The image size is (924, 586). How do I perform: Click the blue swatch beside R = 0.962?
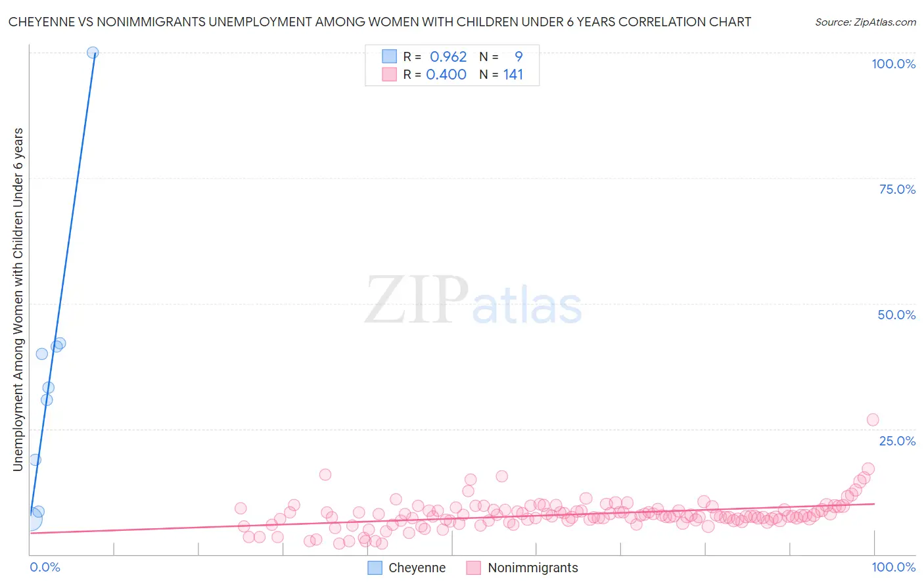(x=389, y=56)
